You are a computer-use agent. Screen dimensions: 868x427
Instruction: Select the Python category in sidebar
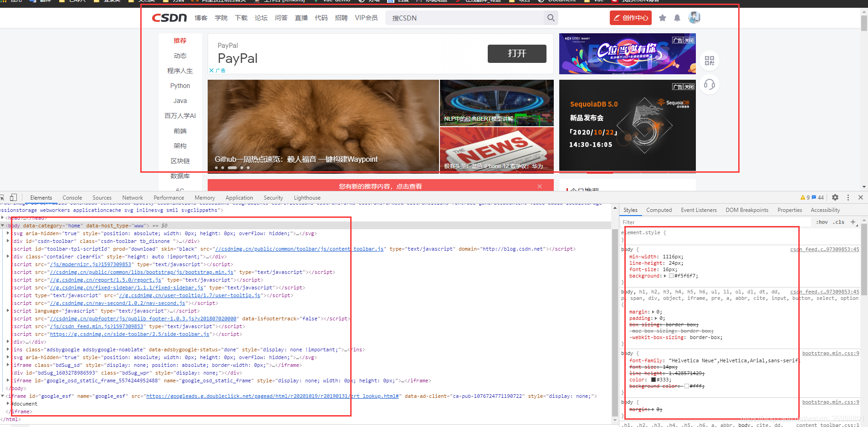click(x=180, y=86)
